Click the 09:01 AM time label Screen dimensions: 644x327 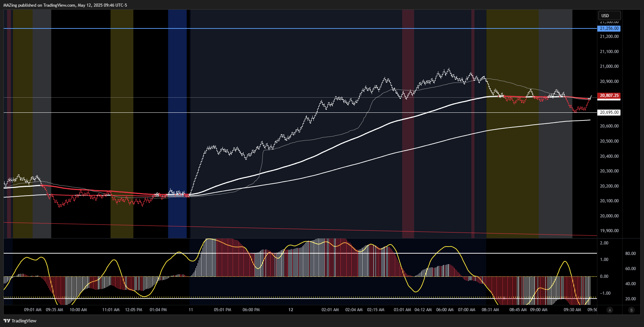click(33, 310)
